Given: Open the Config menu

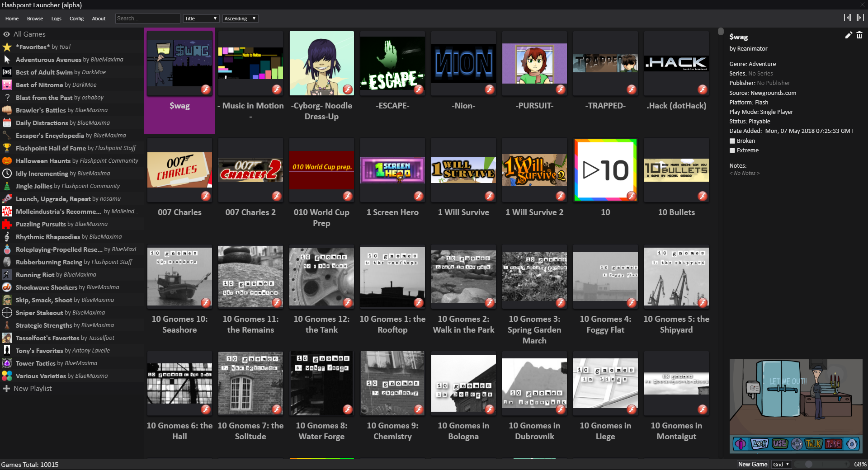Looking at the screenshot, I should [x=76, y=19].
